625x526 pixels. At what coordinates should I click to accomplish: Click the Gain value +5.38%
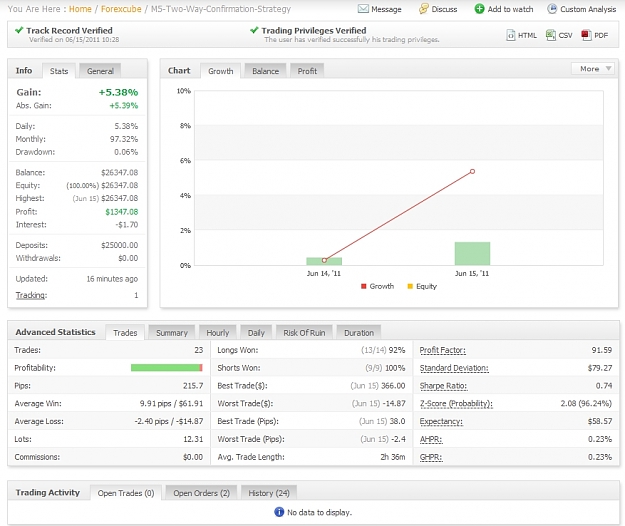click(x=118, y=92)
